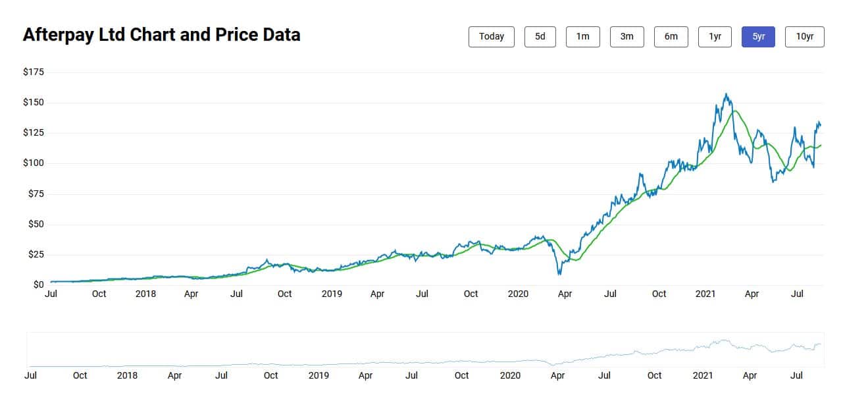Click the navigator's 2020 label

tap(511, 375)
